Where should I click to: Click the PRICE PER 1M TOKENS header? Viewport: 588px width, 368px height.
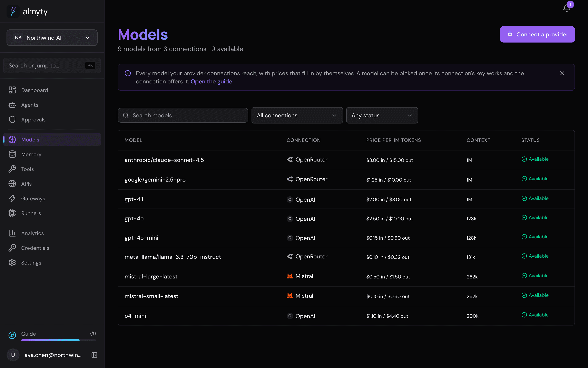click(393, 140)
